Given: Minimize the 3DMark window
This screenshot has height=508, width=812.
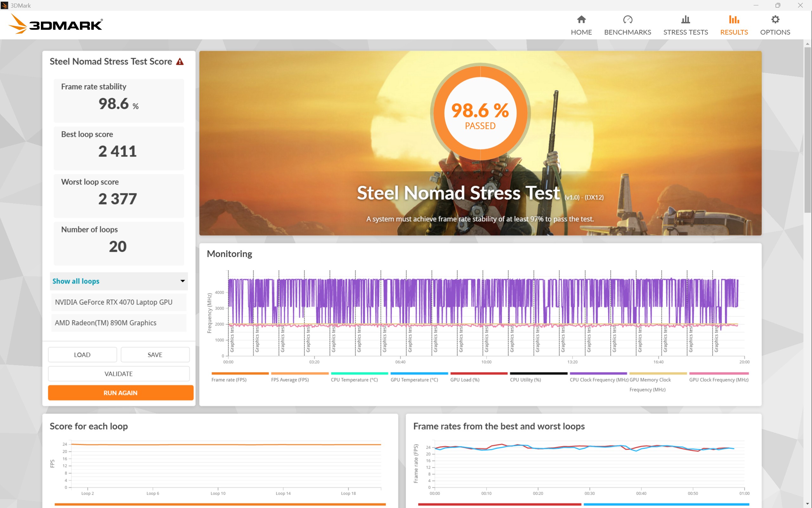Looking at the screenshot, I should [x=756, y=5].
